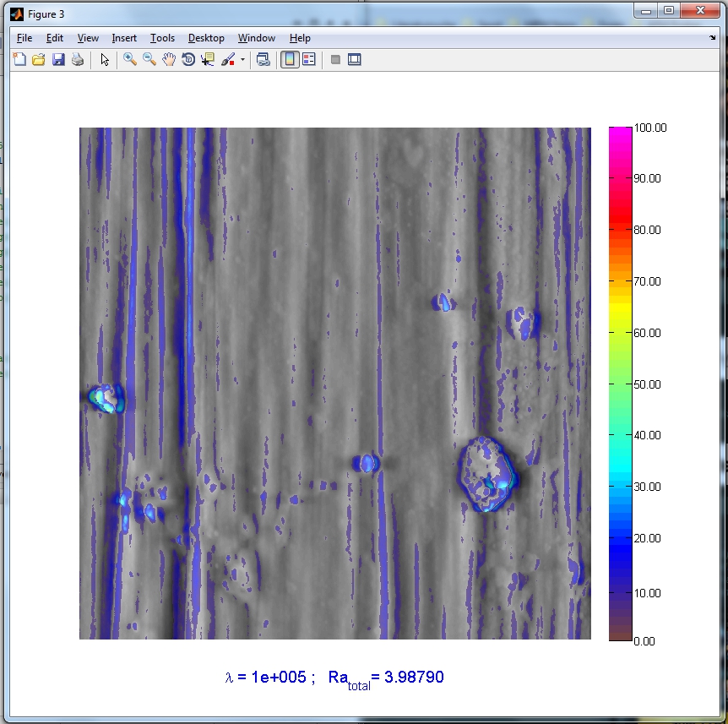728x724 pixels.
Task: Toggle the Edit Plot arrow tool
Action: point(105,60)
